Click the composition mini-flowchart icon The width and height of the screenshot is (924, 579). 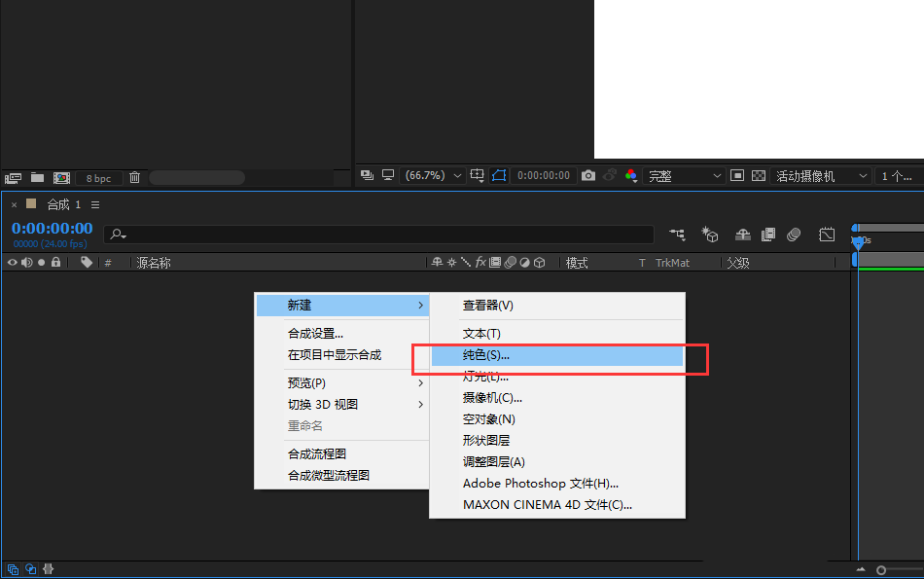678,234
